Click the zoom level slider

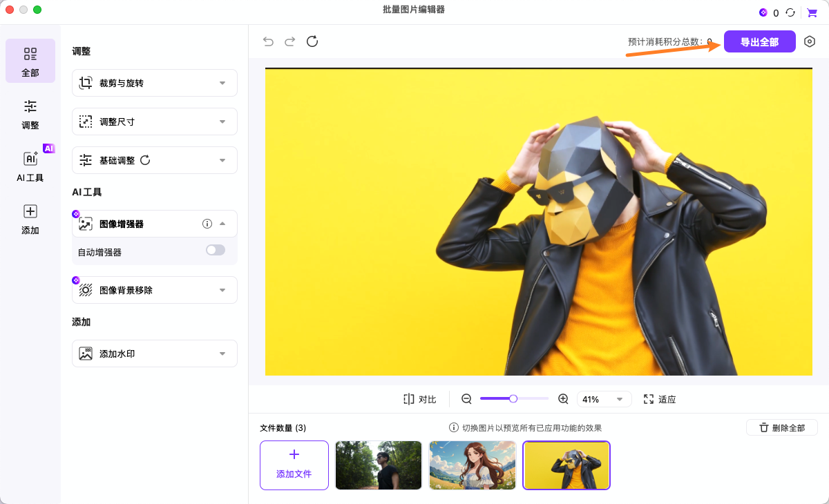pos(513,398)
